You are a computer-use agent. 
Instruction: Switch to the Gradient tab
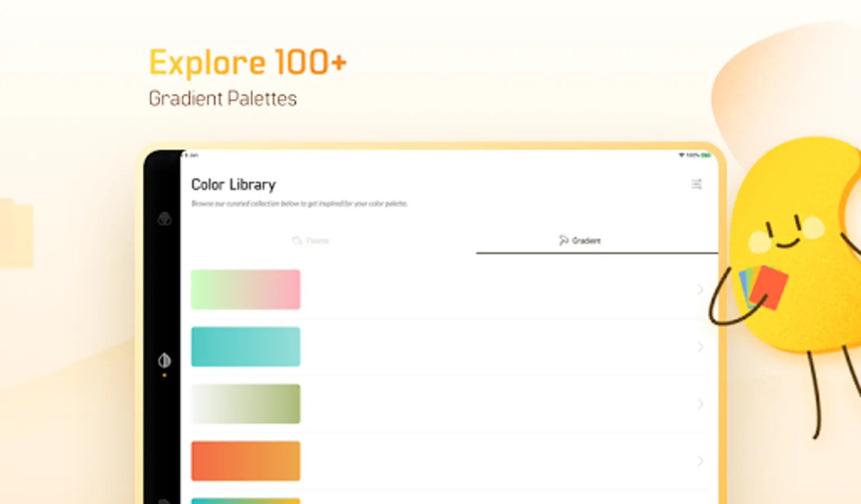(597, 241)
